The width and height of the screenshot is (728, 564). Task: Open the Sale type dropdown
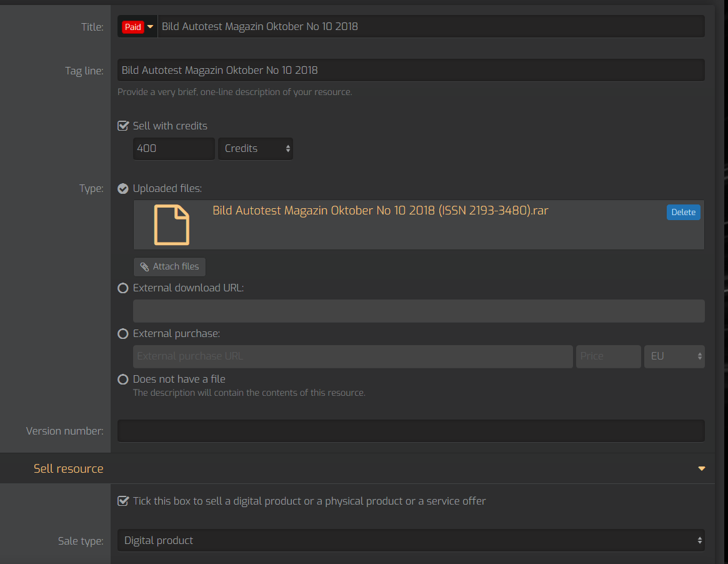click(411, 540)
